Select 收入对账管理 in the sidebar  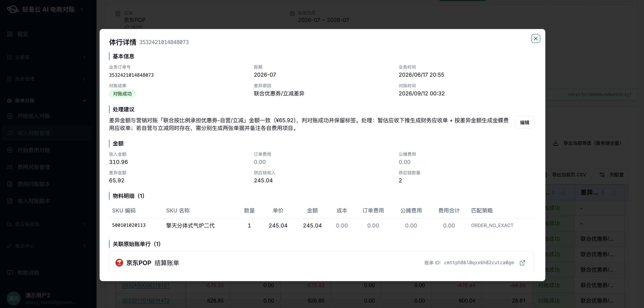pyautogui.click(x=47, y=133)
